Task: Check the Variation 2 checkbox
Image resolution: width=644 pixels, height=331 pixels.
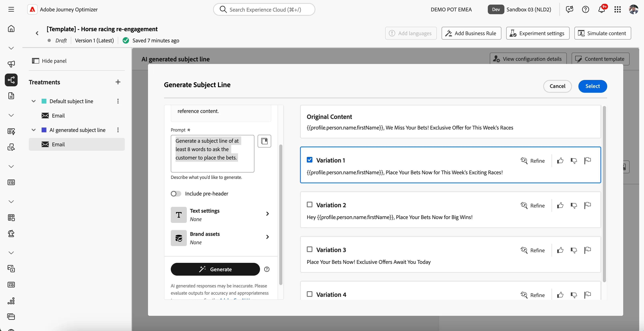Action: click(x=310, y=205)
